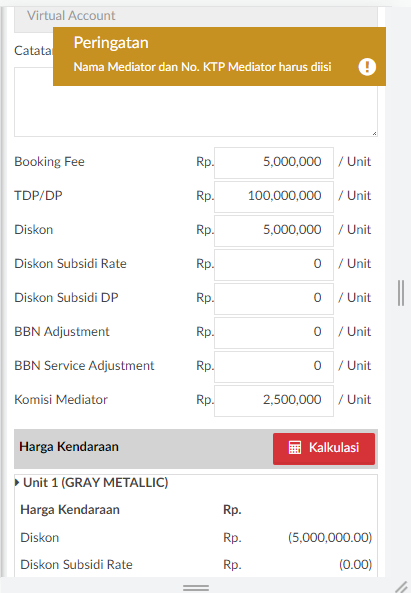
Task: Click the calculator icon in Kalkulasi
Action: pos(295,447)
